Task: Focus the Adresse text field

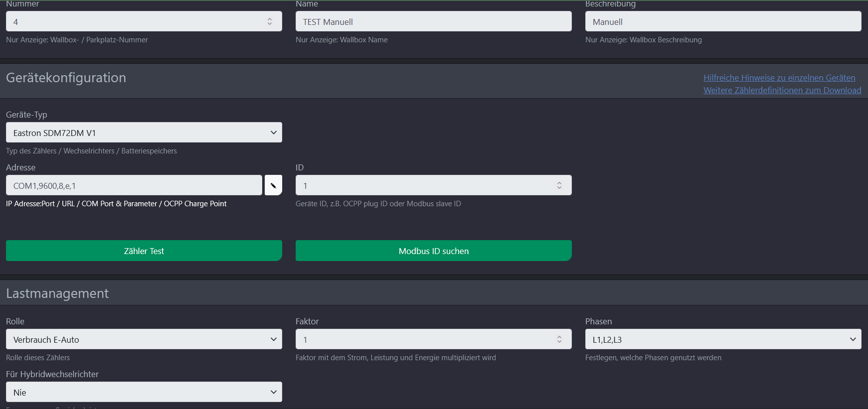Action: point(134,185)
